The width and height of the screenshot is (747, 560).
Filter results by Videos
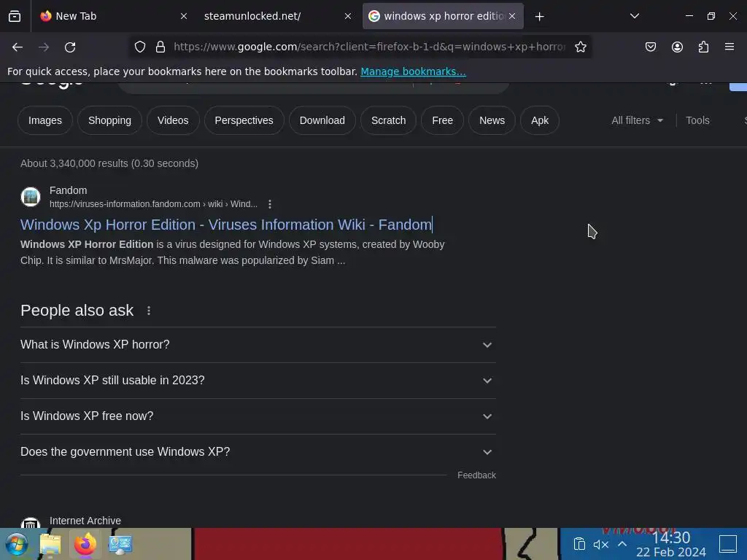coord(173,120)
